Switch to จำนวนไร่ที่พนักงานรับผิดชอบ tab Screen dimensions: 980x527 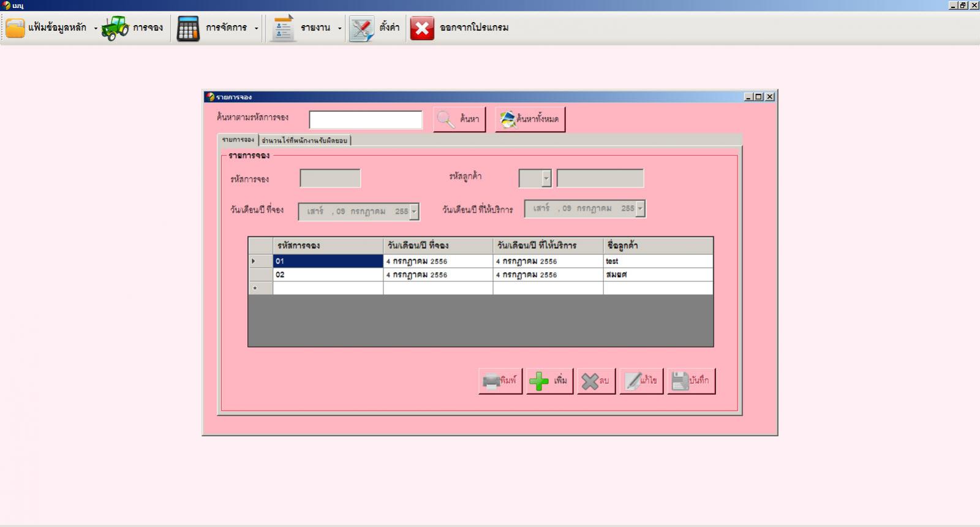pyautogui.click(x=304, y=140)
